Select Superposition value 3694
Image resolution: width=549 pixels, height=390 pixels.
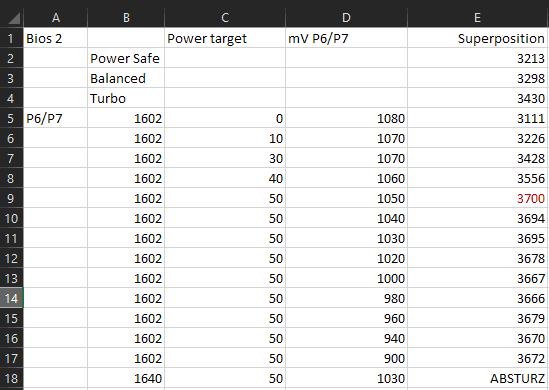(x=478, y=218)
